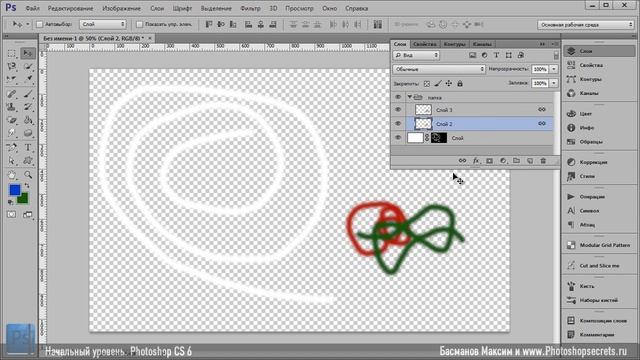The width and height of the screenshot is (640, 360).
Task: Open workspace switcher Основная рабочая среда
Action: pos(586,25)
